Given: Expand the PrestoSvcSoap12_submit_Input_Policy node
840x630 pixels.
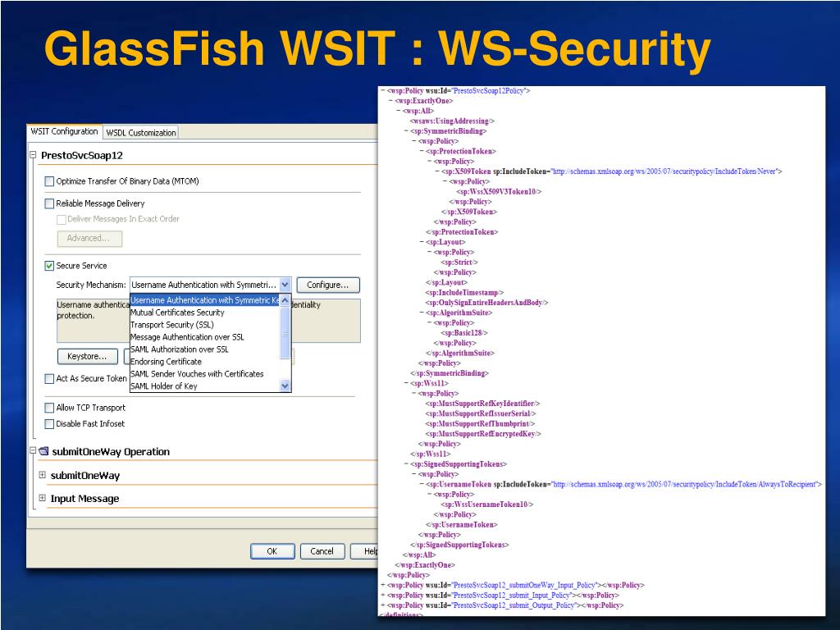Looking at the screenshot, I should click(382, 596).
